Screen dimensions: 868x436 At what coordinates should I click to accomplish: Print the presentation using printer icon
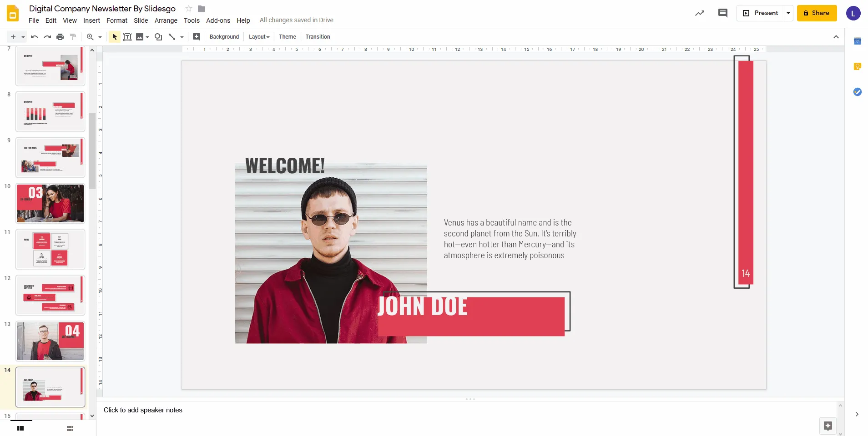(60, 37)
